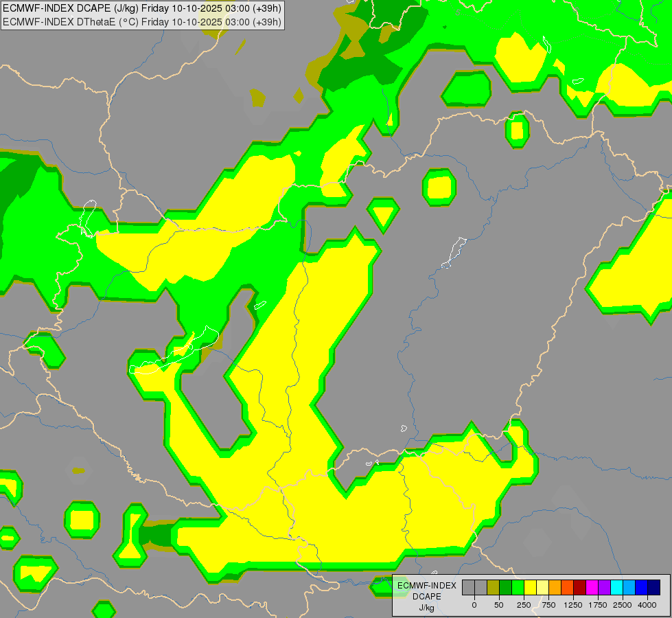The image size is (672, 618).
Task: Click the legend tick label 2500
Action: point(623,605)
